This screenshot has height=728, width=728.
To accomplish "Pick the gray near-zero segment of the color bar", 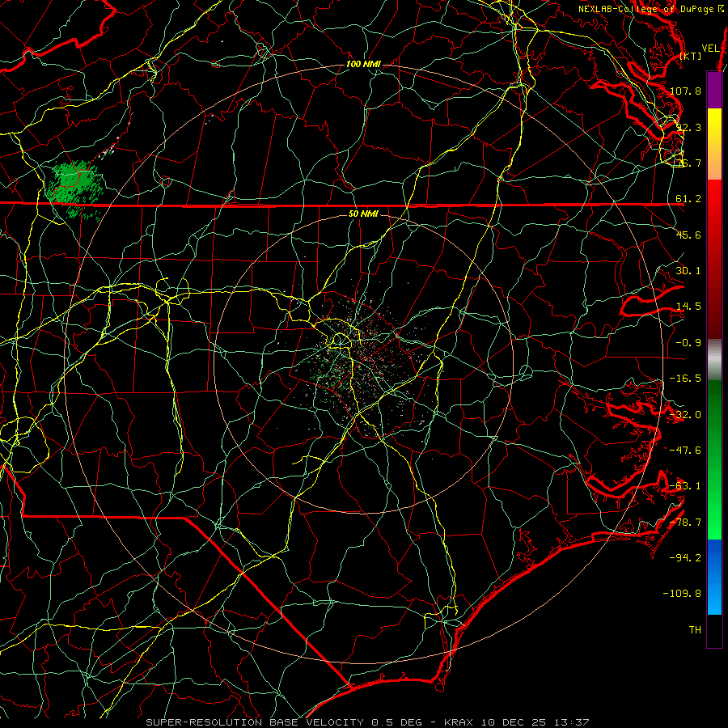I will 714,360.
